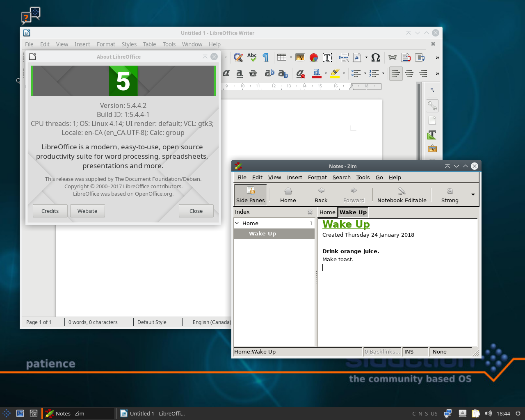Toggle Side Panes in Zim toolbar
Viewport: 525px width, 420px height.
tap(251, 194)
